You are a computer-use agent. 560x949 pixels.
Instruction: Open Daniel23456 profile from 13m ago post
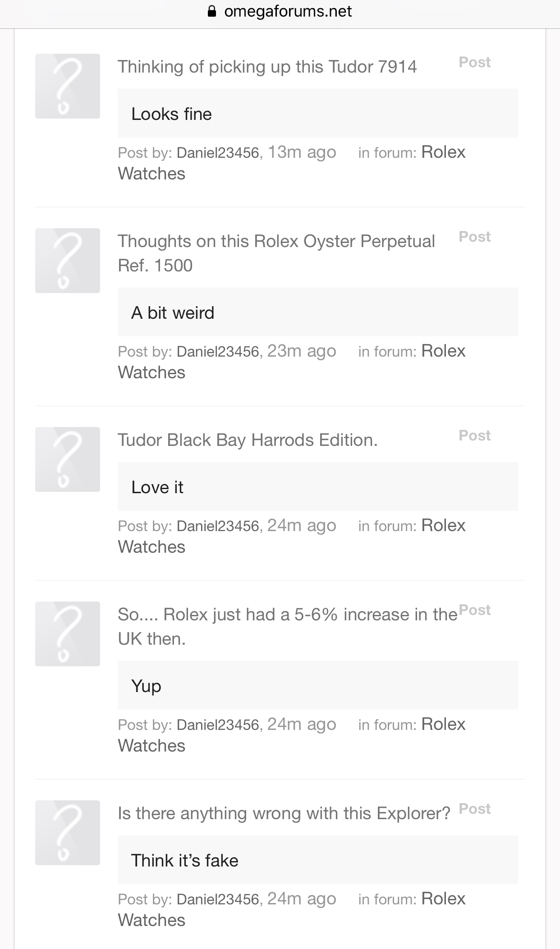(x=218, y=153)
